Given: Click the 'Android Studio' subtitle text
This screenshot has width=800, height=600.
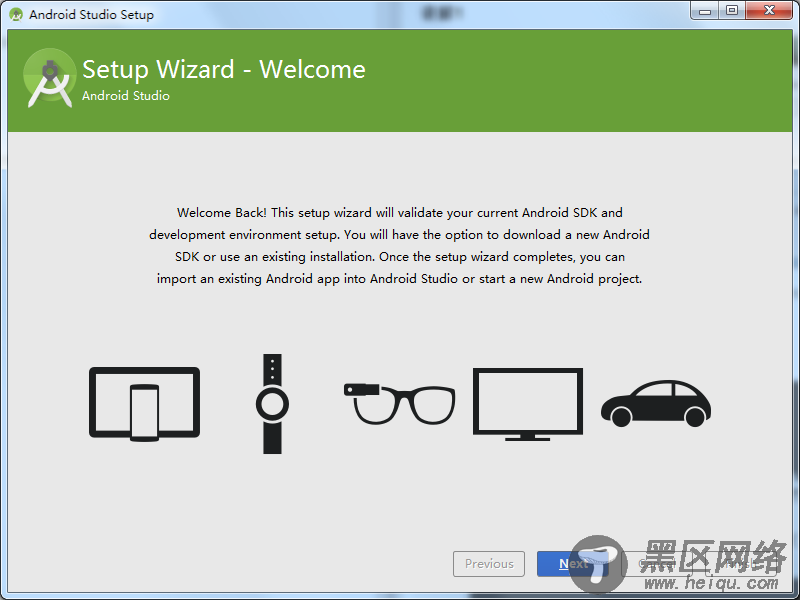Looking at the screenshot, I should coord(126,96).
